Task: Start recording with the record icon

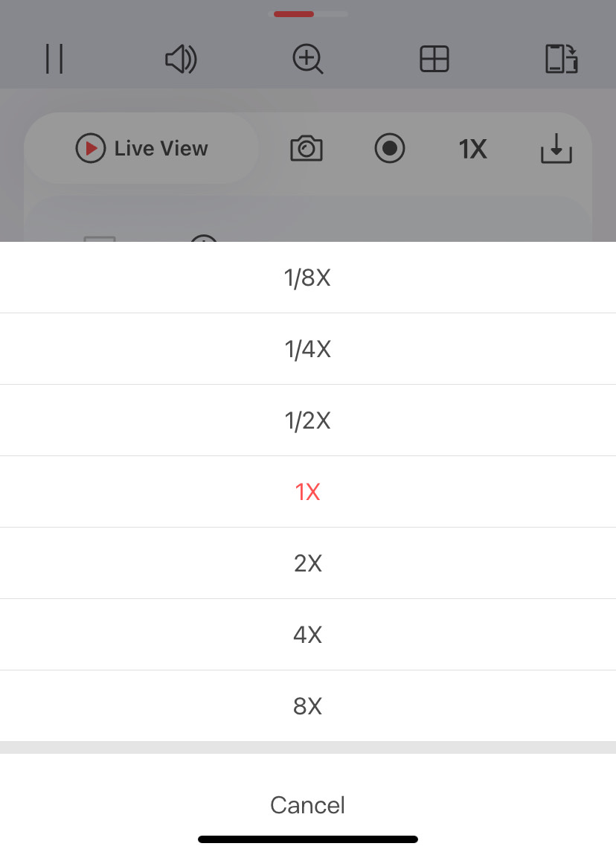Action: [x=389, y=149]
